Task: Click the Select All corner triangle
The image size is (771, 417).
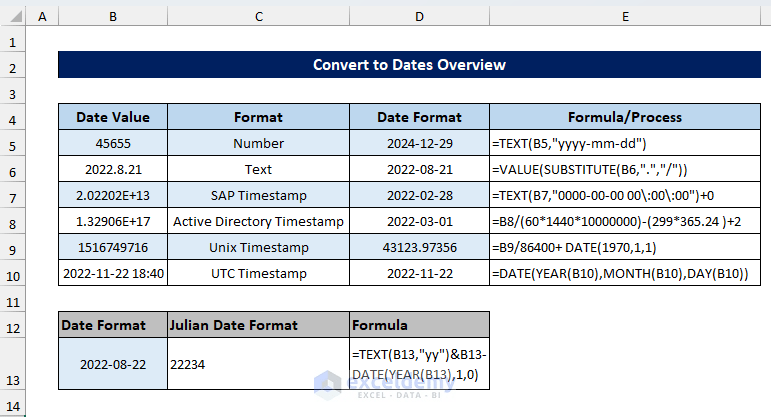Action: coord(16,17)
